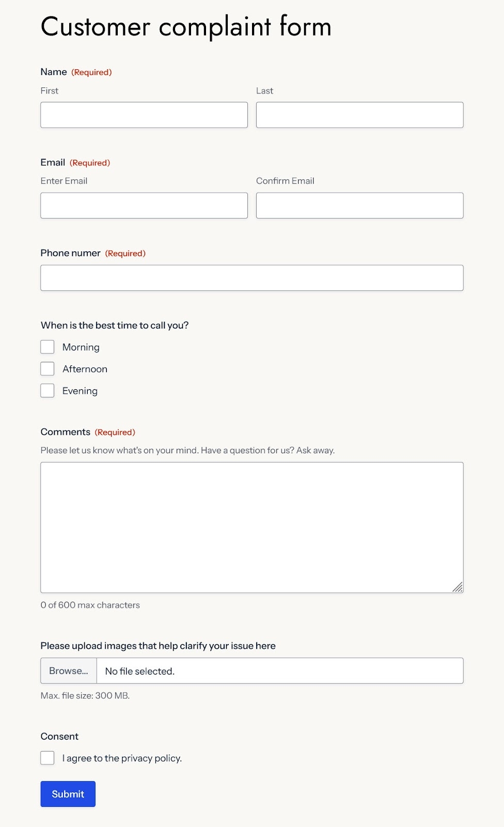Click the Submit button
This screenshot has height=827, width=504.
click(68, 794)
